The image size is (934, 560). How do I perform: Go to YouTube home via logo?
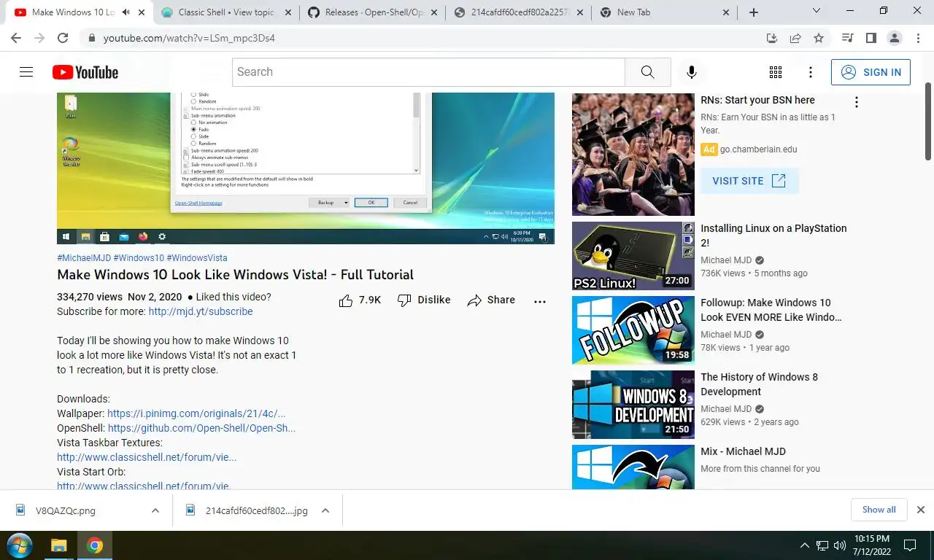click(85, 72)
